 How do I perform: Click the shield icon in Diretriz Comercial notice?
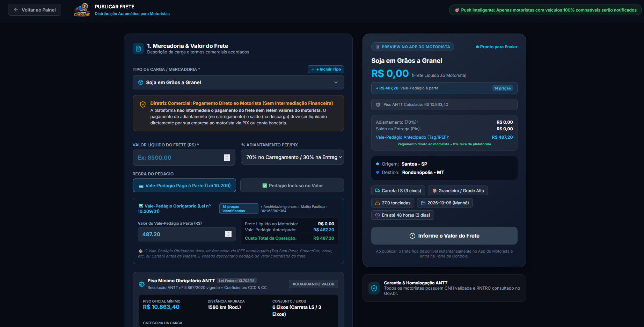tap(143, 104)
